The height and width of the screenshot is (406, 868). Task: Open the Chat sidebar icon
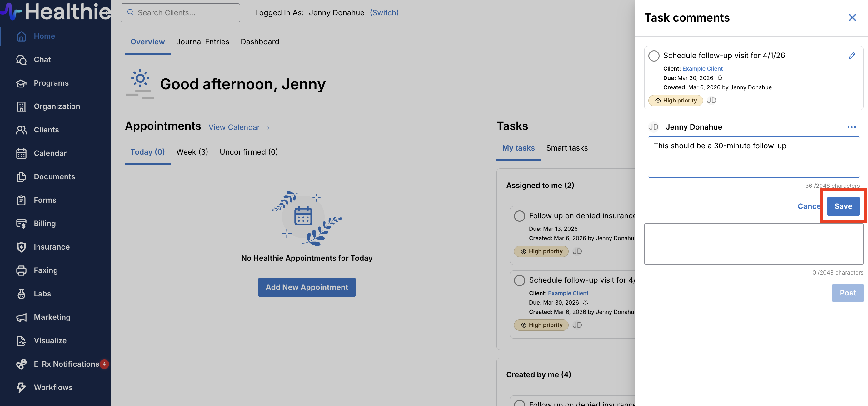tap(21, 60)
